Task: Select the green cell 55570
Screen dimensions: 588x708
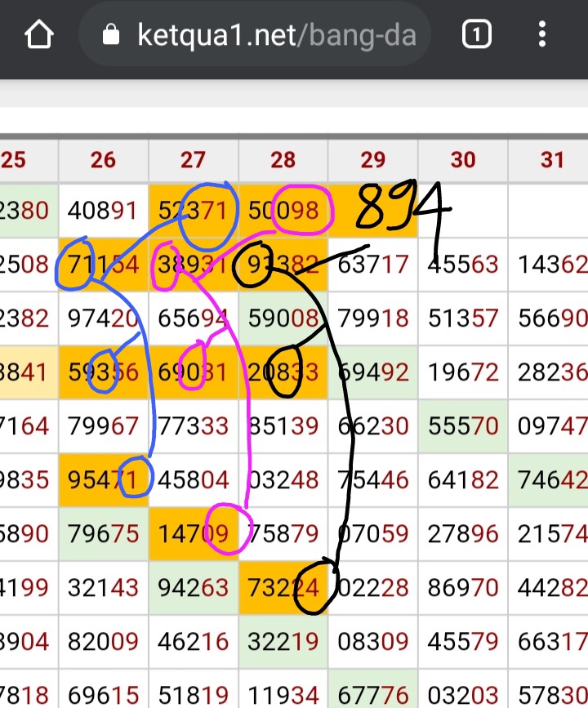Action: click(x=462, y=425)
